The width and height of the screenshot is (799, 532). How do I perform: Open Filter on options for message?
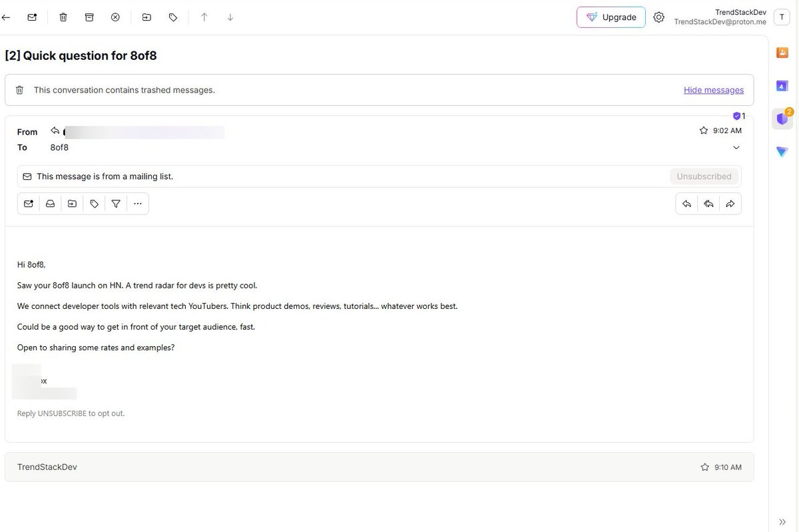tap(116, 204)
